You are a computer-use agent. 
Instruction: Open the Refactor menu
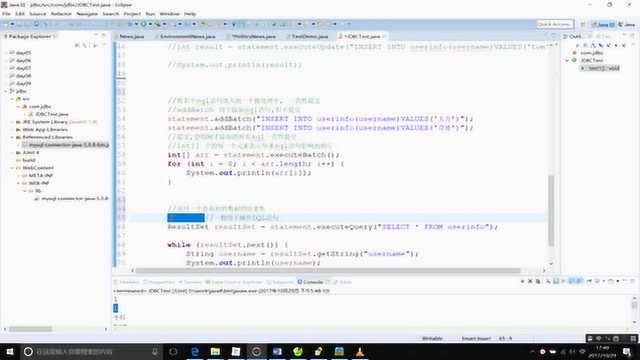click(x=61, y=14)
